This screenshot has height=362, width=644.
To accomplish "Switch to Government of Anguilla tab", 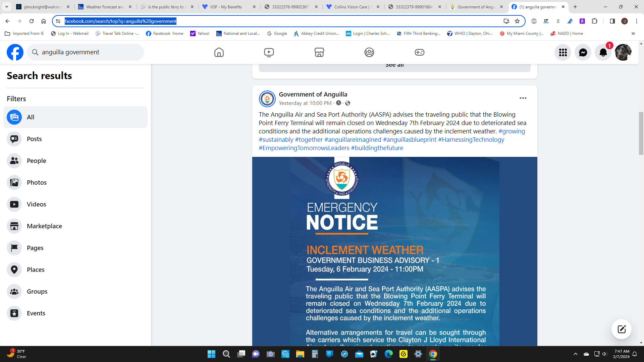I will pyautogui.click(x=477, y=7).
